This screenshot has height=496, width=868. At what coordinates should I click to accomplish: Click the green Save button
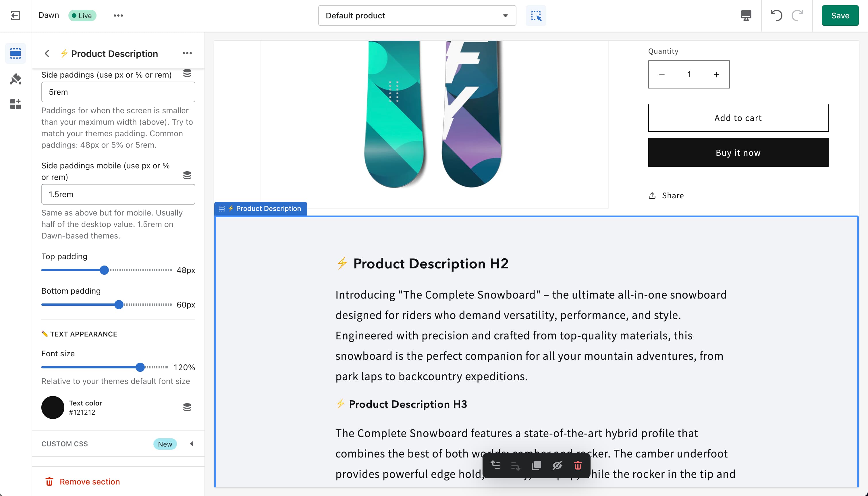click(x=840, y=15)
